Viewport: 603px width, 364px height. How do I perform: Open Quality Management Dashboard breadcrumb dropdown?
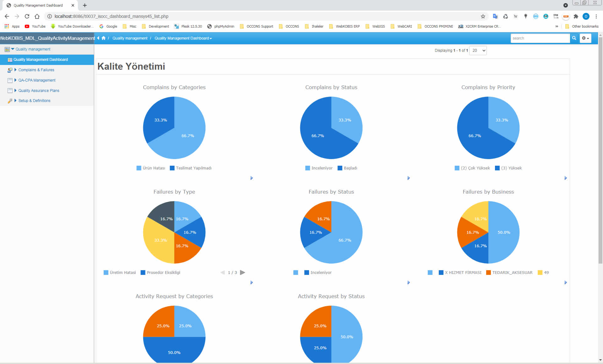coord(183,38)
